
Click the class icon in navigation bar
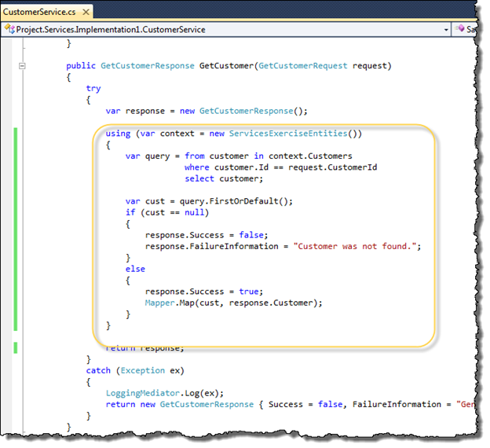pyautogui.click(x=9, y=29)
